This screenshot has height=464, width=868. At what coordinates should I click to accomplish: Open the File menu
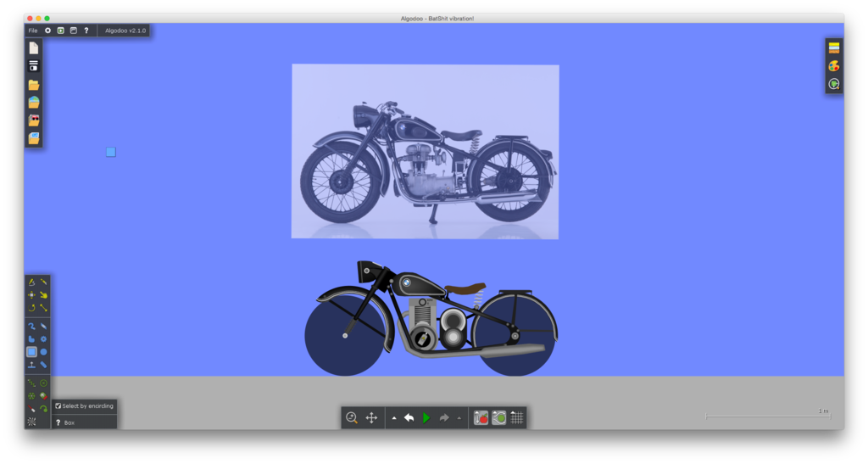pos(33,31)
